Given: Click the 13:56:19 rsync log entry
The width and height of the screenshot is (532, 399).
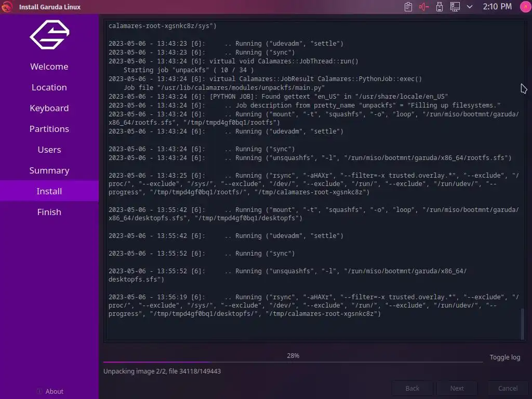Looking at the screenshot, I should (313, 305).
